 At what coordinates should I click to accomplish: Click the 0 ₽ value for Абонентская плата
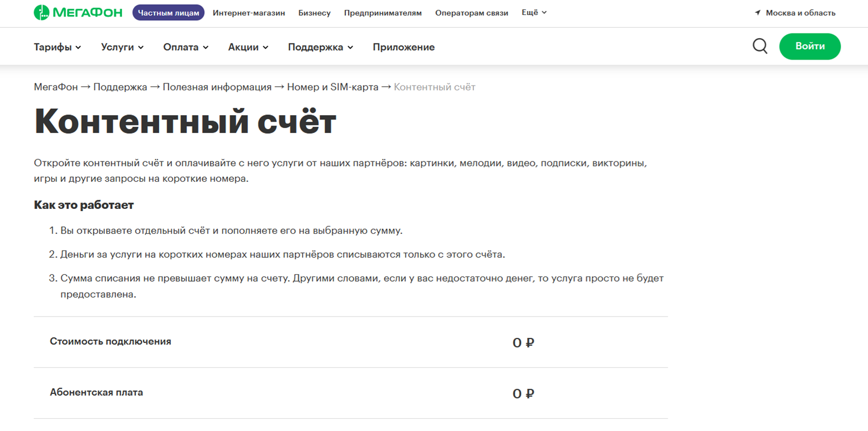tap(523, 393)
